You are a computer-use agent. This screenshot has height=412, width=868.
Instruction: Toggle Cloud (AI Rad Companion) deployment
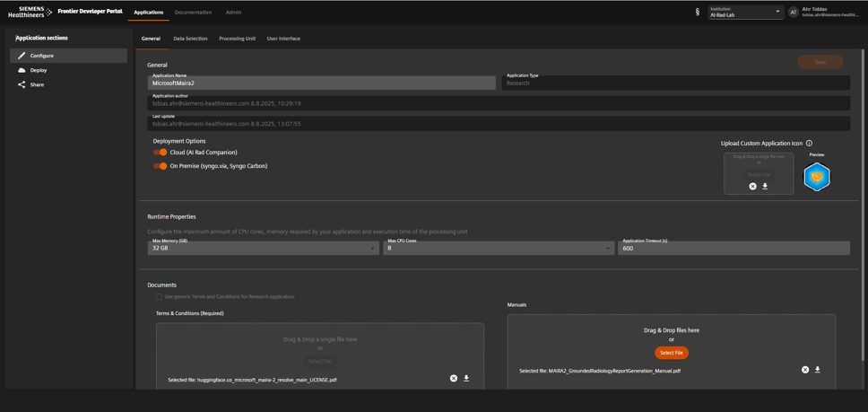point(160,153)
